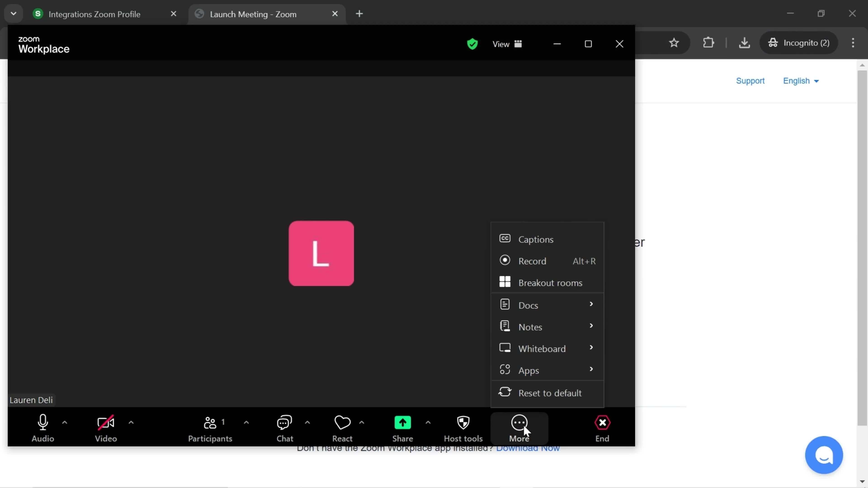The image size is (868, 488).
Task: Open the Chrome three-dot menu
Action: click(x=853, y=43)
